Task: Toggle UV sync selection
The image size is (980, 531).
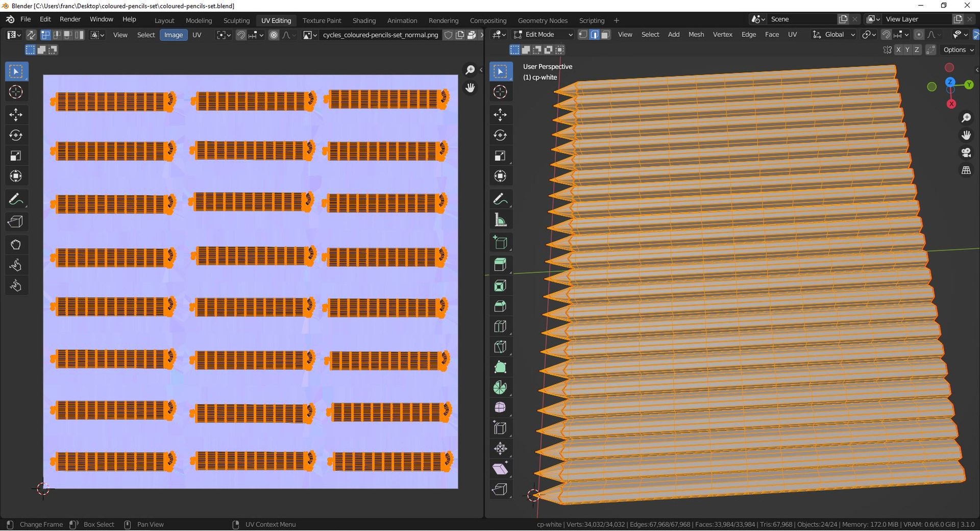Action: (31, 35)
